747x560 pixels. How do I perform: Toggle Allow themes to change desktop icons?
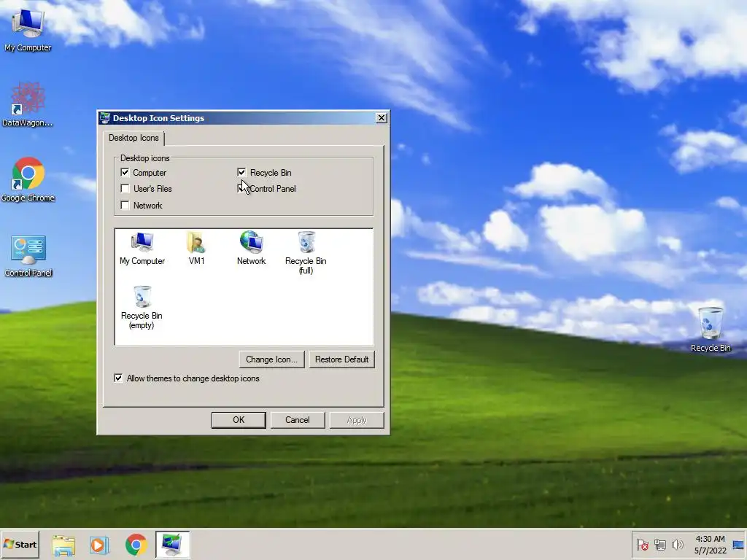[x=118, y=378]
